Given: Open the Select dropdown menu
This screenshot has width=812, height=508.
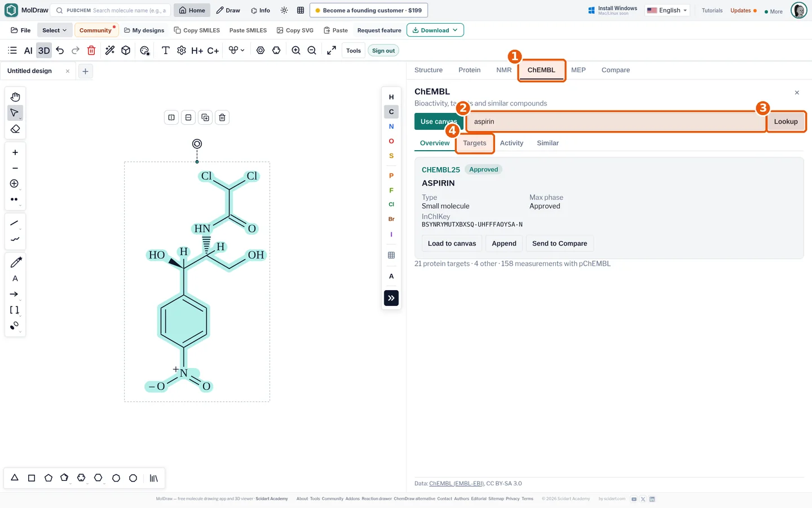Looking at the screenshot, I should coord(54,30).
